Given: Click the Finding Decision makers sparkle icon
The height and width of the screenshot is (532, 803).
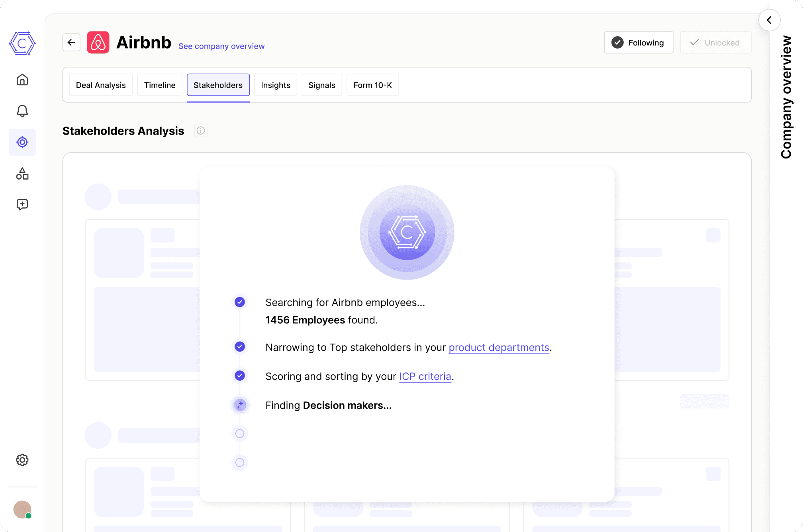Looking at the screenshot, I should (240, 405).
